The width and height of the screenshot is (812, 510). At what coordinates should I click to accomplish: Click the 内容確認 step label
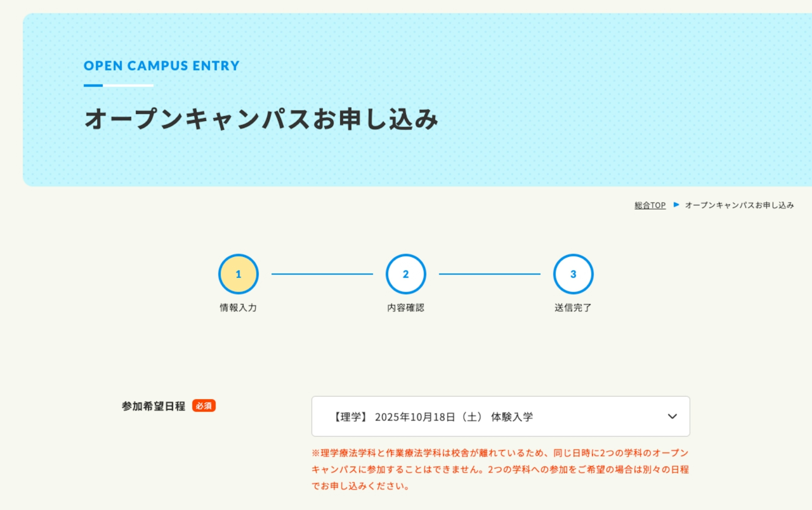click(x=406, y=307)
